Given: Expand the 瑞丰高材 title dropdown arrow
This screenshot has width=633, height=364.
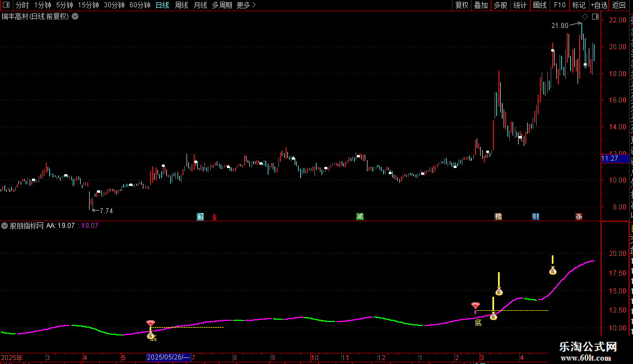Looking at the screenshot, I should point(75,17).
